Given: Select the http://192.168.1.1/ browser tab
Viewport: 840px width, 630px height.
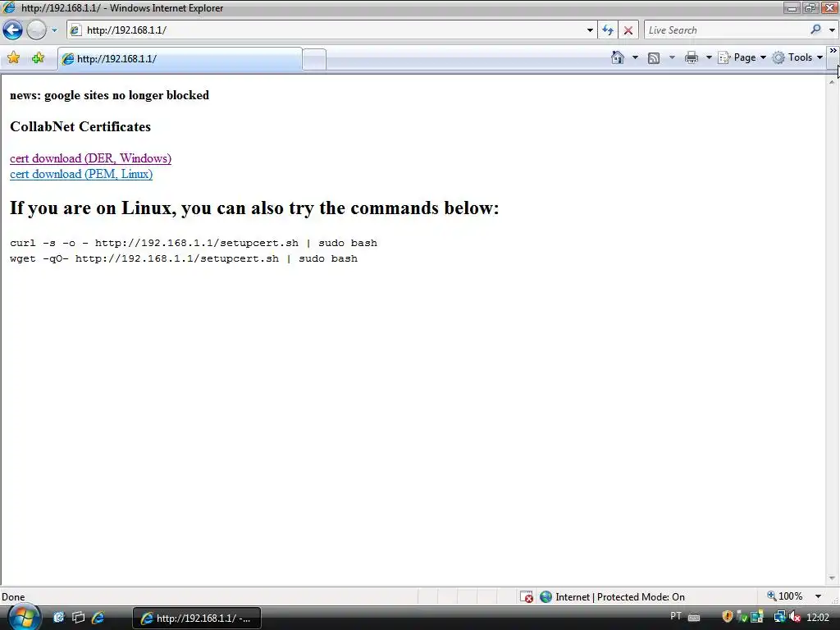Looking at the screenshot, I should point(180,59).
